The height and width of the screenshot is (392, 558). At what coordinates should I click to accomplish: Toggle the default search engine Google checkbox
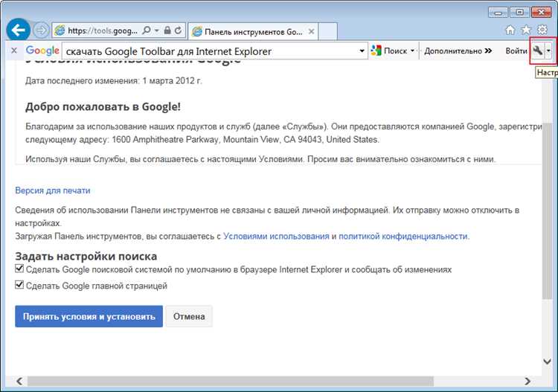click(x=19, y=269)
